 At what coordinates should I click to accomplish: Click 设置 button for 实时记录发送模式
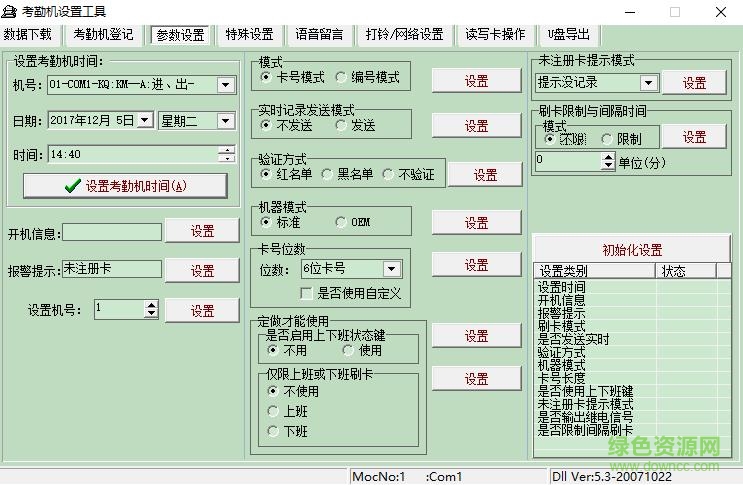[x=476, y=126]
